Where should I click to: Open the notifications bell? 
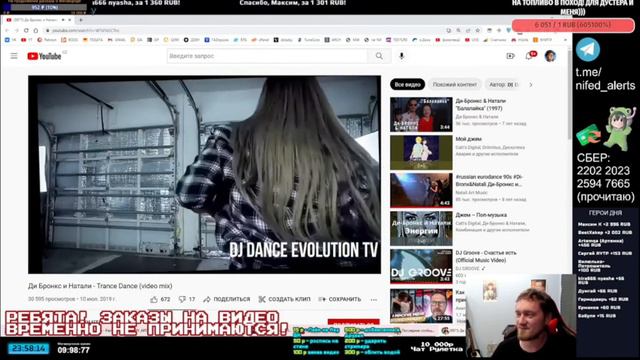pyautogui.click(x=529, y=56)
